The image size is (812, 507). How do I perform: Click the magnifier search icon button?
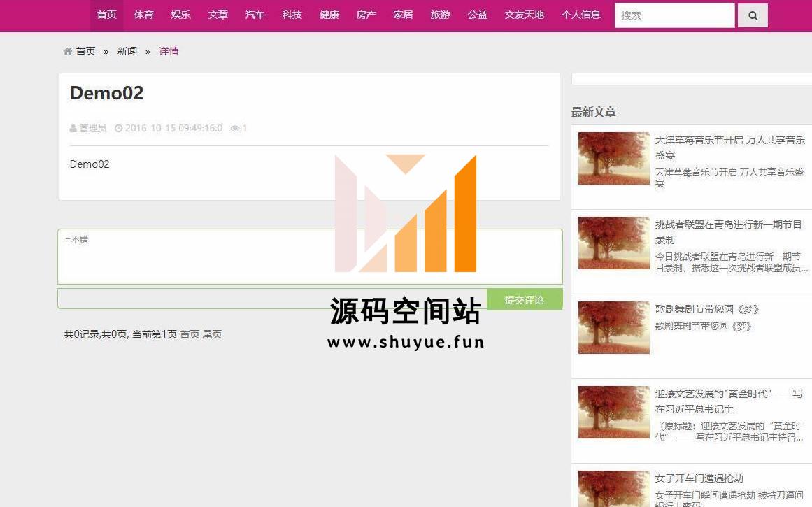pyautogui.click(x=753, y=15)
